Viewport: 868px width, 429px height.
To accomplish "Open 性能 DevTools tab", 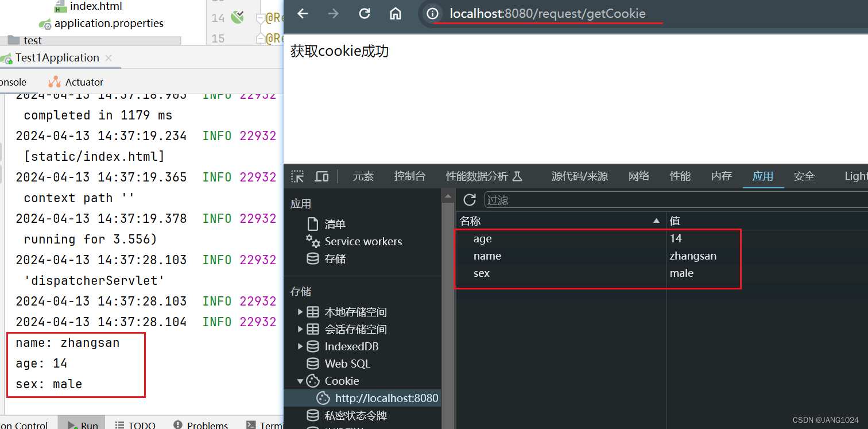I will (680, 176).
